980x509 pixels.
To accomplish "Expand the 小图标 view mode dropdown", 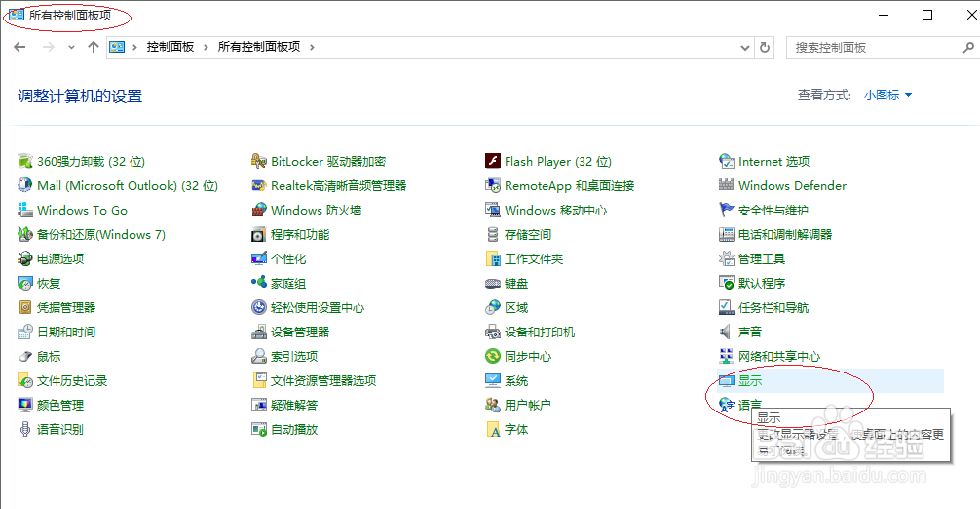I will (888, 95).
